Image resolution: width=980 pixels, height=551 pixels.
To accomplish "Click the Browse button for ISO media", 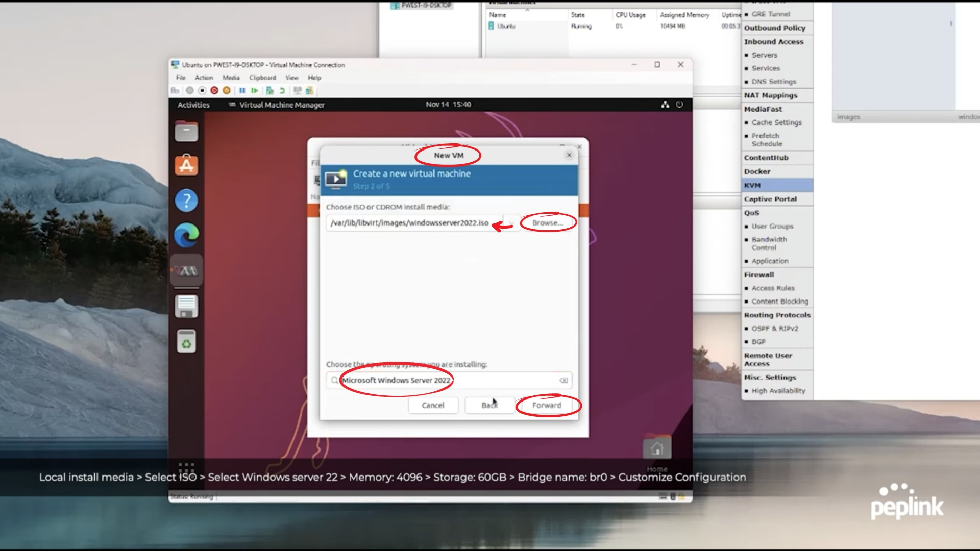I will click(547, 223).
